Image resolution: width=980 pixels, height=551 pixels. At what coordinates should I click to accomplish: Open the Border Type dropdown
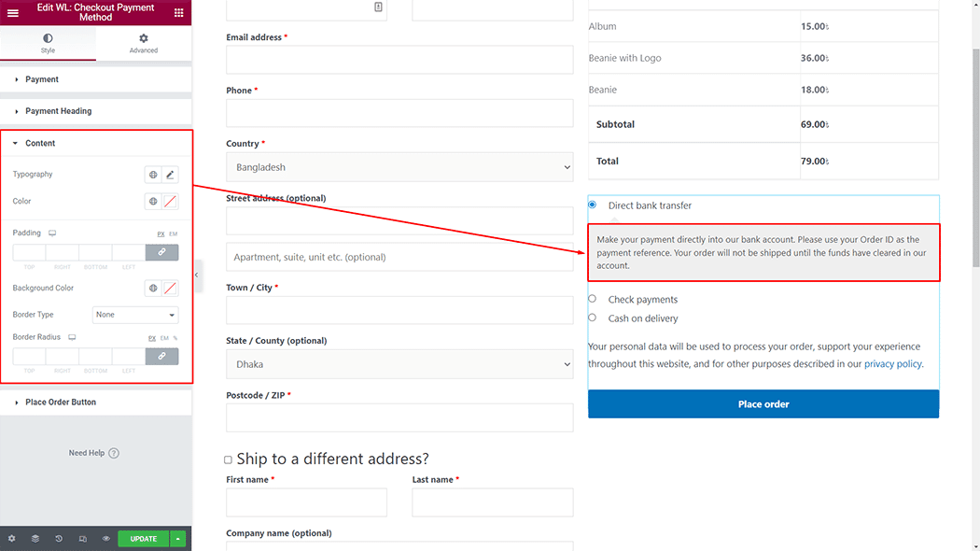(x=135, y=315)
